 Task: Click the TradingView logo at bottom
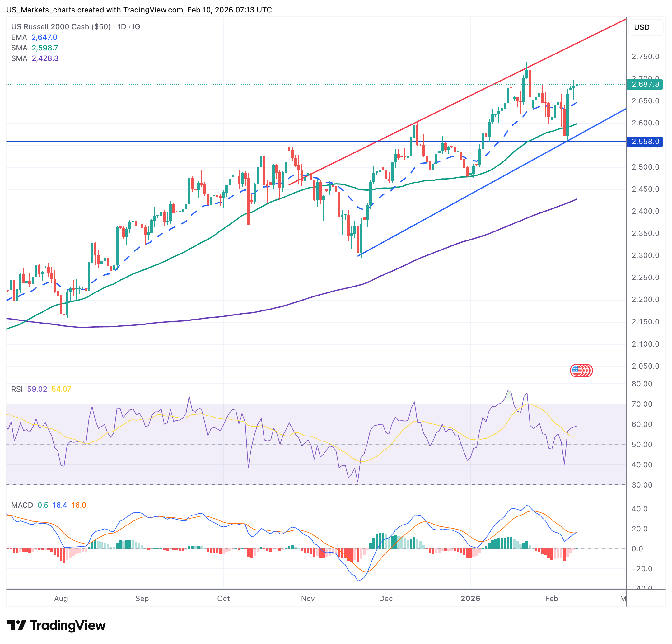57,625
